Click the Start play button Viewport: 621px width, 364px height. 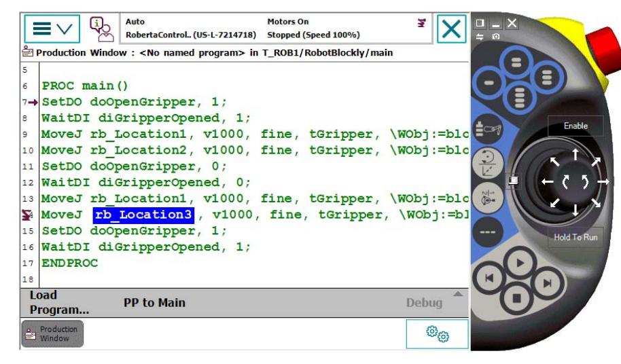[x=520, y=263]
